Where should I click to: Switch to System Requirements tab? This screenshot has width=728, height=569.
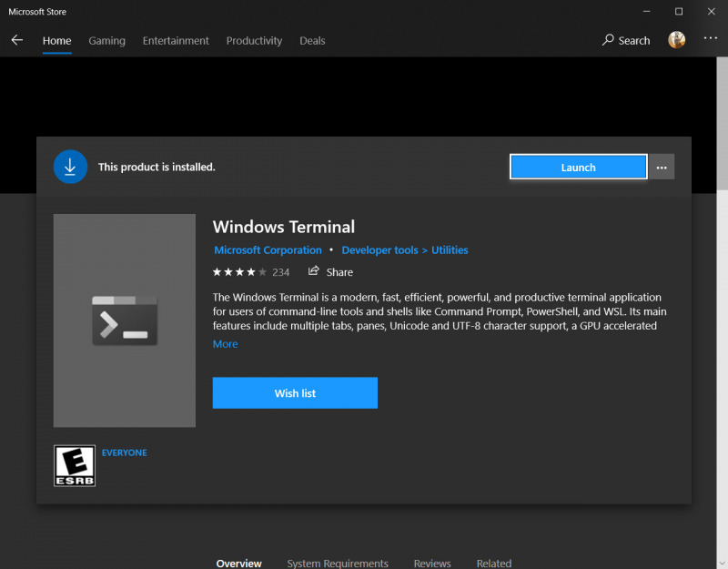(x=338, y=563)
